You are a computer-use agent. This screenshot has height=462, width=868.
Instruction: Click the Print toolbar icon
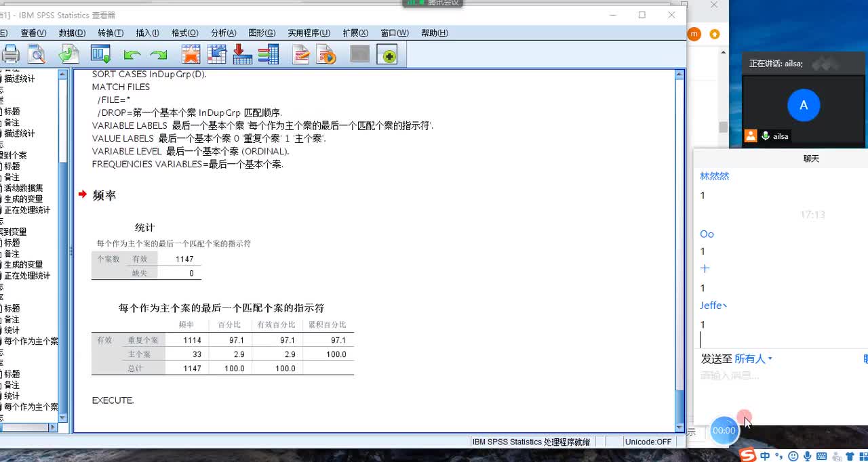[10, 54]
